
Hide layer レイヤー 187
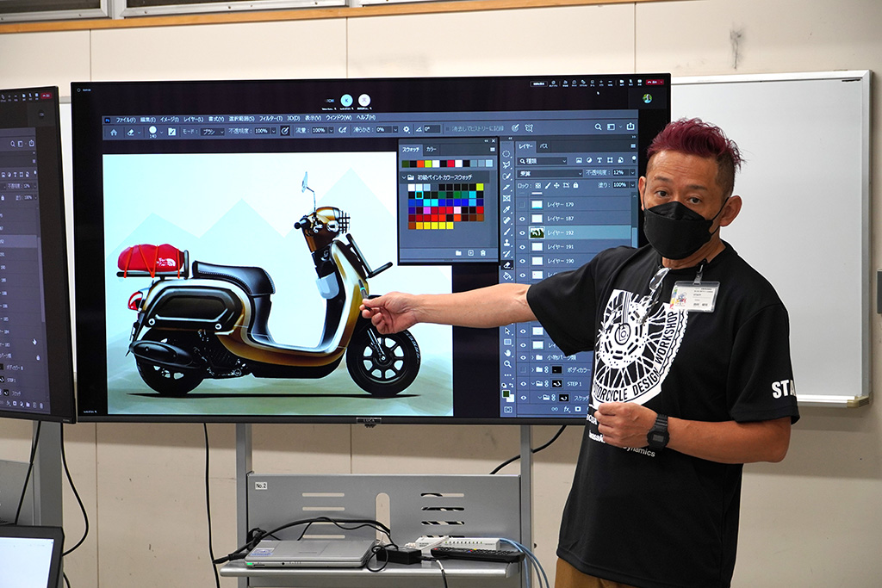tap(522, 220)
